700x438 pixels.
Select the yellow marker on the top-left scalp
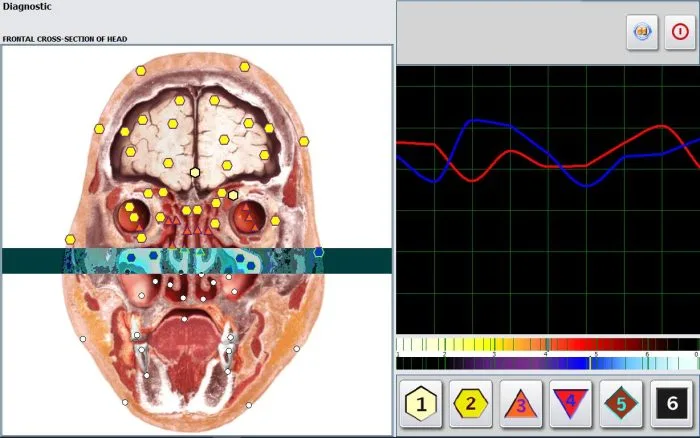pos(141,71)
